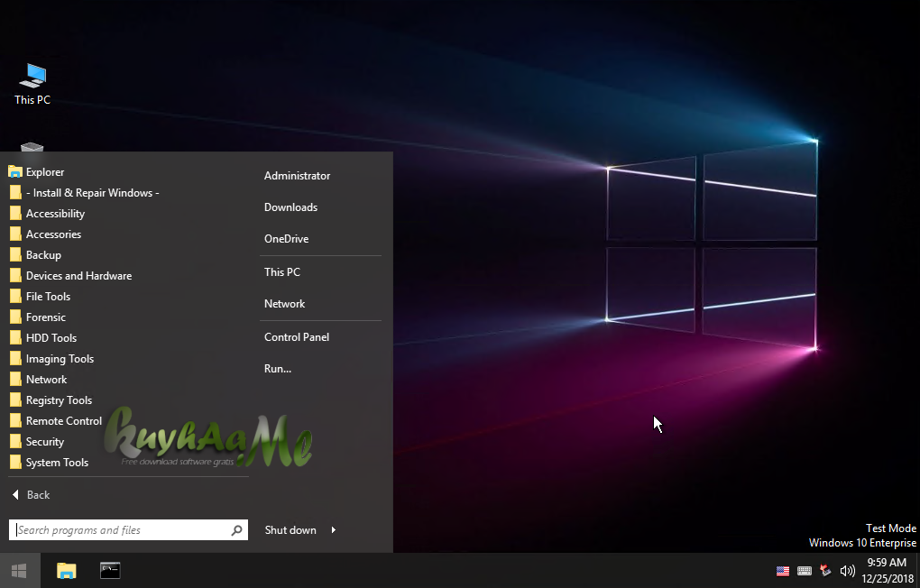This screenshot has height=588, width=920.
Task: Click the folder icon beside File Tools
Action: pyautogui.click(x=16, y=297)
